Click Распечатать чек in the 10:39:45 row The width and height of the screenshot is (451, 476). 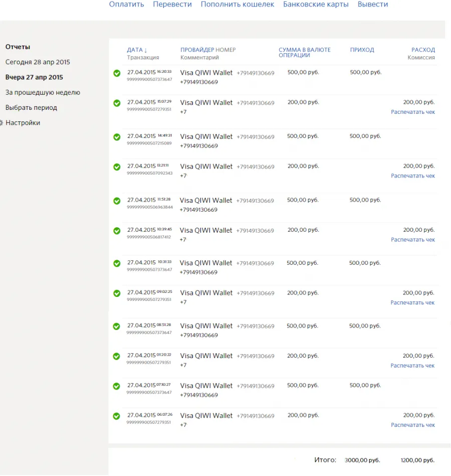click(413, 240)
